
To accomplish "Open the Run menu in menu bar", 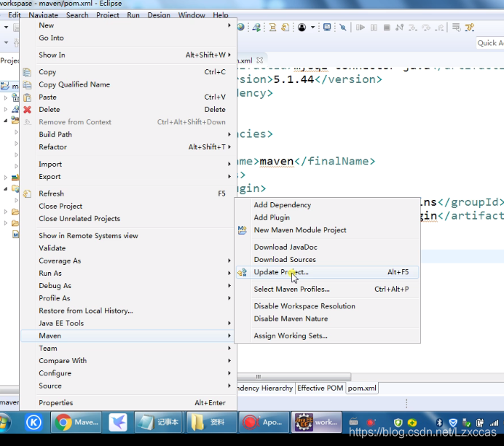I will pos(133,15).
